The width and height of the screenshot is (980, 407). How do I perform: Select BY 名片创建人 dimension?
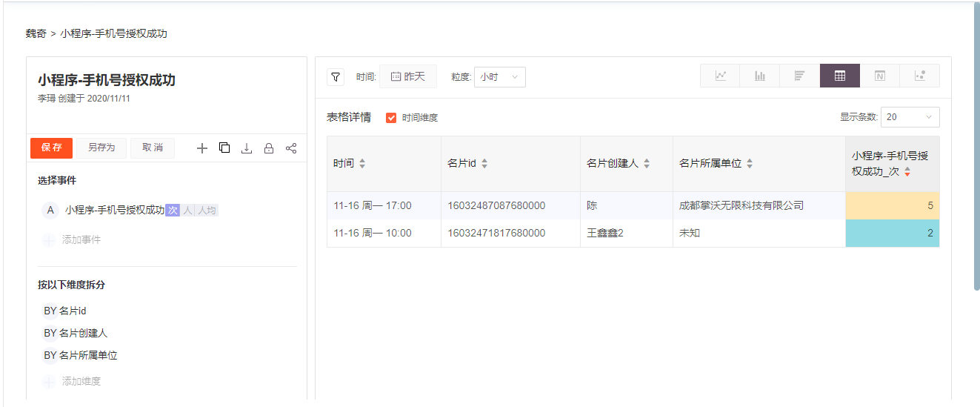tap(76, 334)
